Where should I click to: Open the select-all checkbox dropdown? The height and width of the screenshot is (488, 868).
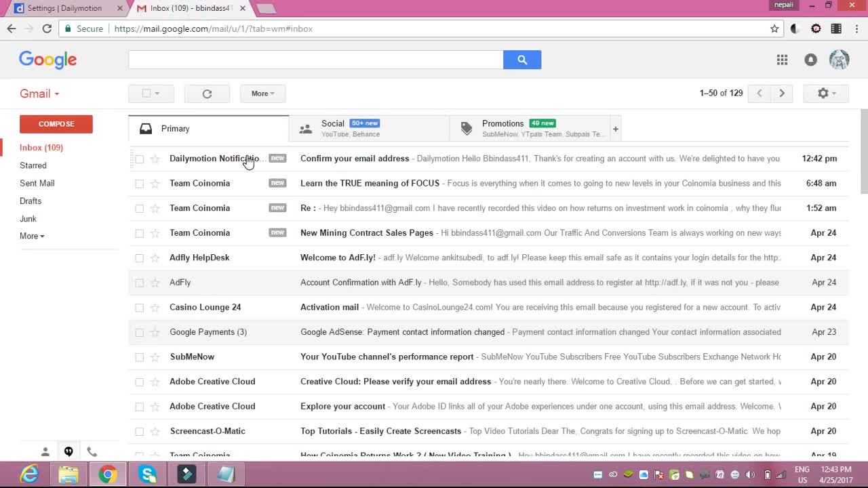[x=151, y=94]
